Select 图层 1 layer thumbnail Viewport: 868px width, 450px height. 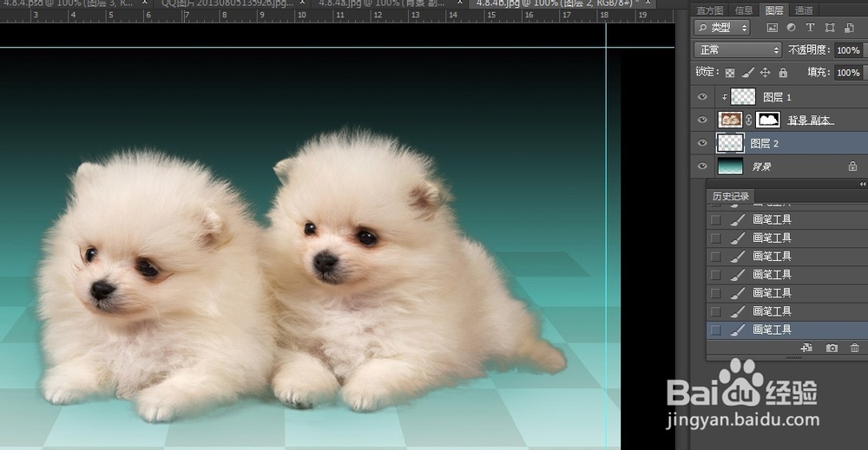click(x=743, y=97)
